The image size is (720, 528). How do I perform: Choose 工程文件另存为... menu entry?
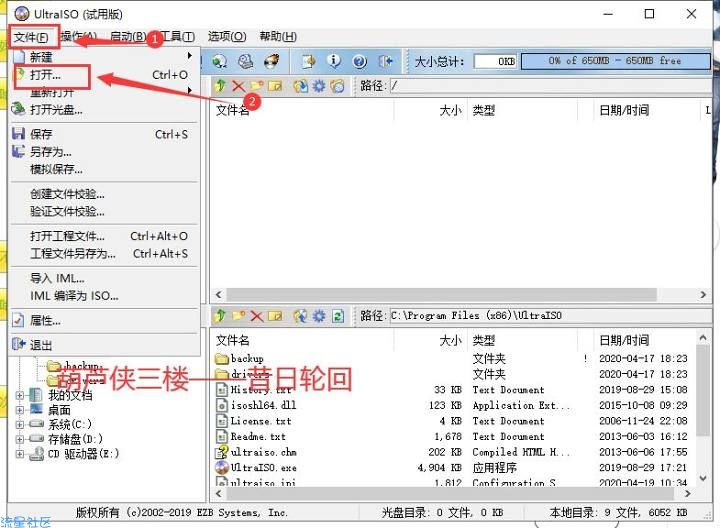tap(105, 253)
